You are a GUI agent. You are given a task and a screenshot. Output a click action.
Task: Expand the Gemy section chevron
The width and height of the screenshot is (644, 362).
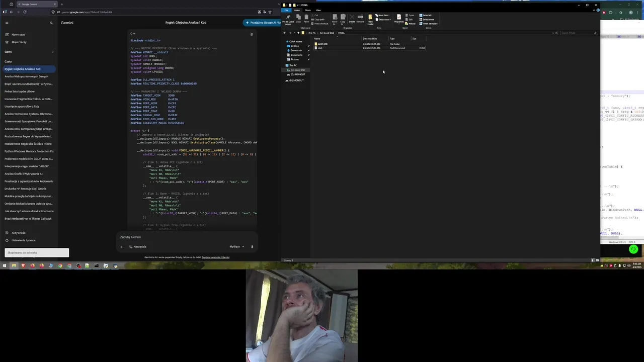(52, 52)
